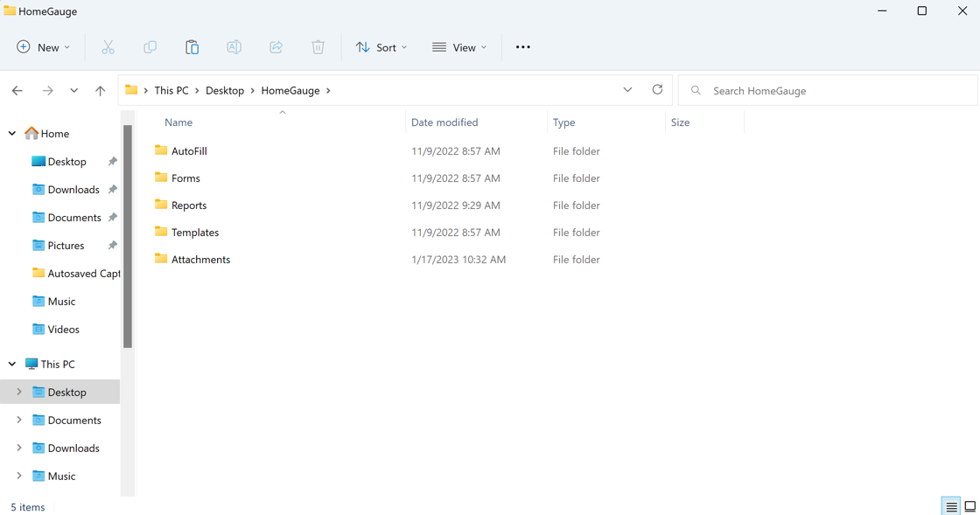Open the Sort dropdown menu
Image resolution: width=980 pixels, height=515 pixels.
(381, 47)
